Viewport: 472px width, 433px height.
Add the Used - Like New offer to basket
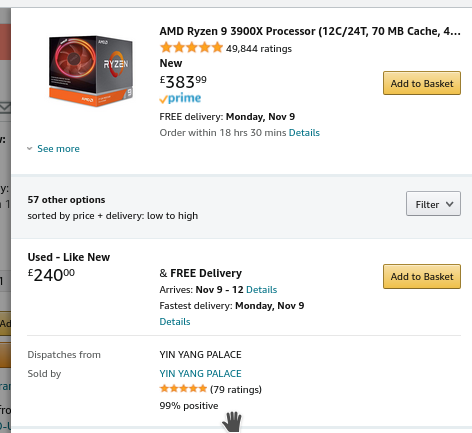coord(422,276)
